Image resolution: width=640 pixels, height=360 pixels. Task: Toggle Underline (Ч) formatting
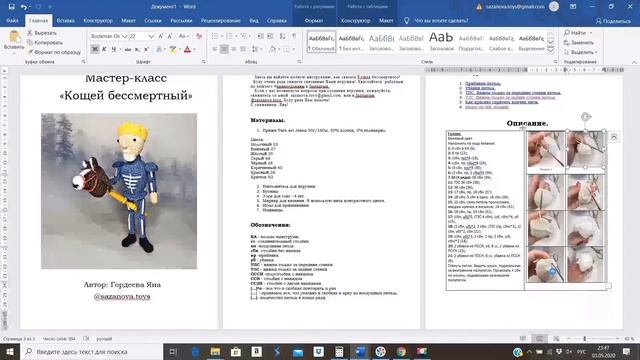pos(114,49)
